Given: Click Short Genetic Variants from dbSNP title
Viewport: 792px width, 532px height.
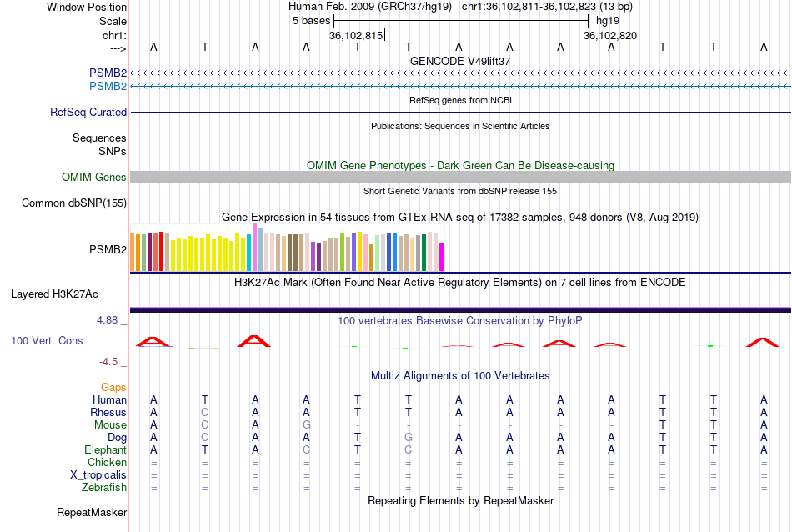Looking at the screenshot, I should pyautogui.click(x=460, y=191).
